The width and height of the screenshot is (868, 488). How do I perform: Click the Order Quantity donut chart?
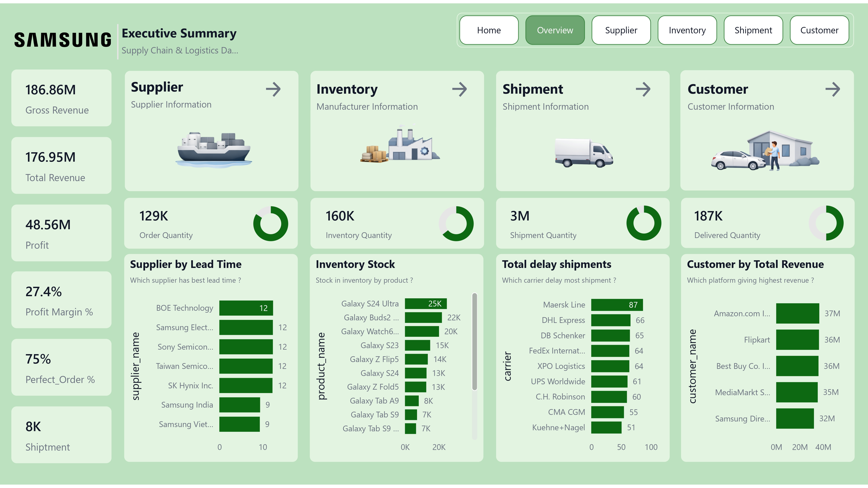(x=271, y=224)
